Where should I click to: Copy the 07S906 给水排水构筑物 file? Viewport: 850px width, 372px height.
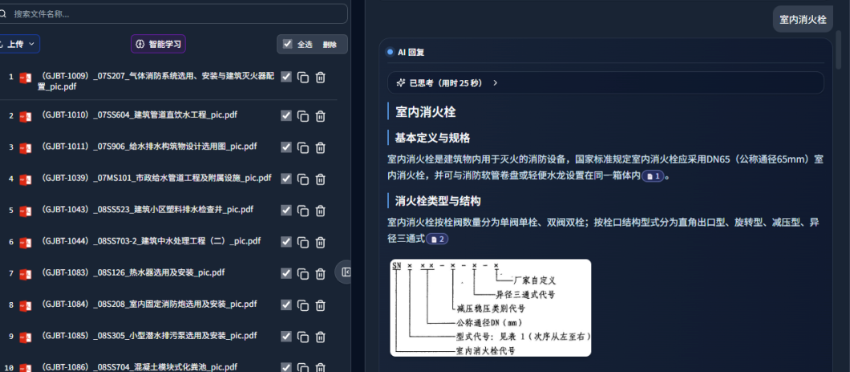304,147
